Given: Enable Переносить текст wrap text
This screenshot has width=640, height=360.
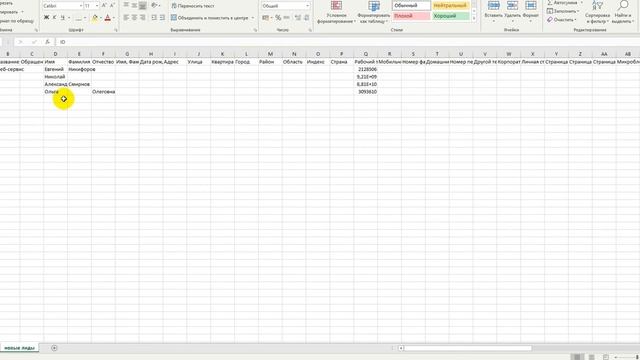Looking at the screenshot, I should pos(193,6).
